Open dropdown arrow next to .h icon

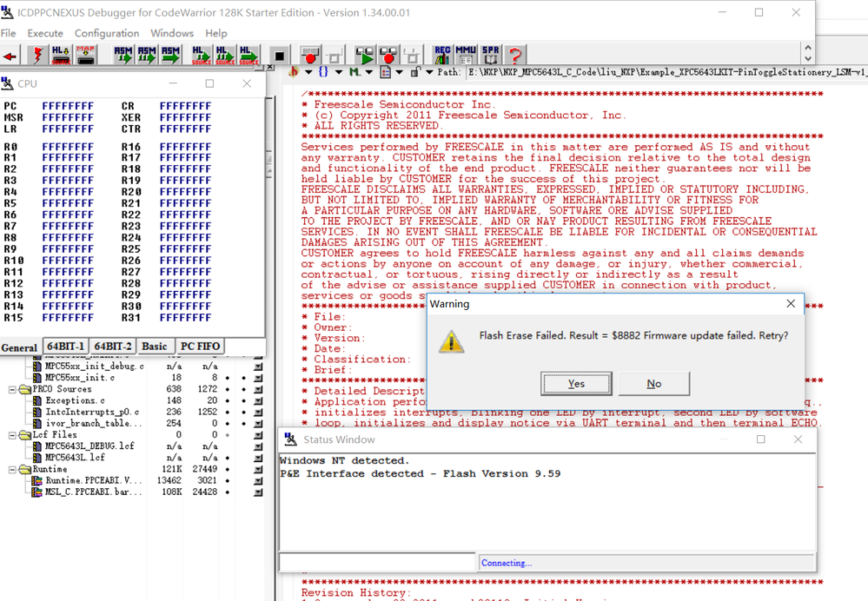point(309,72)
